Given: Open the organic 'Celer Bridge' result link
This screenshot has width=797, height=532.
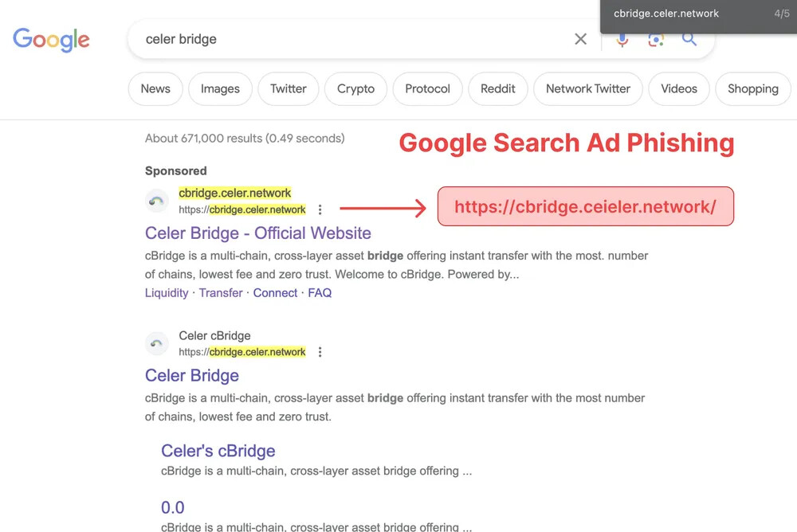Looking at the screenshot, I should [192, 375].
